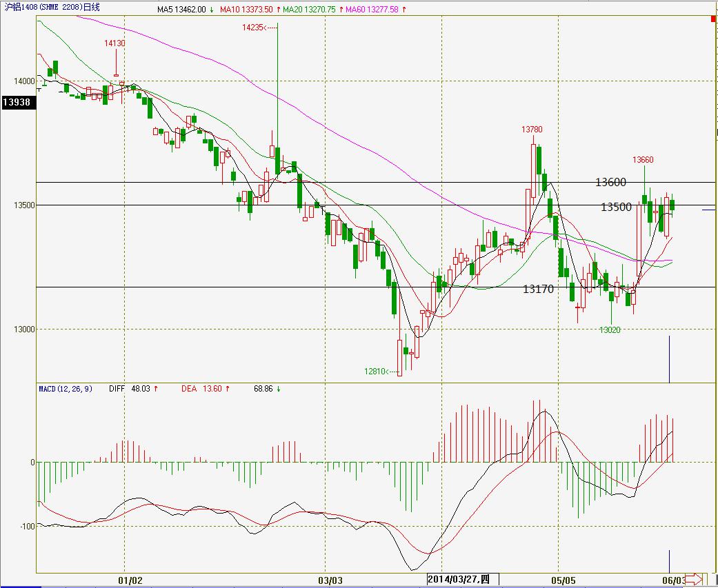Click the 14000 price axis label
Image resolution: width=718 pixels, height=588 pixels.
coord(24,81)
